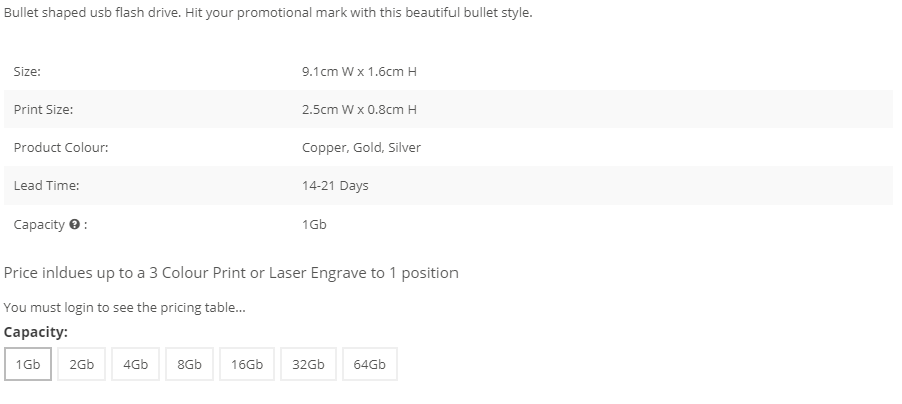The image size is (902, 404).
Task: Click the Capacity 1Gb value in table
Action: tap(314, 224)
